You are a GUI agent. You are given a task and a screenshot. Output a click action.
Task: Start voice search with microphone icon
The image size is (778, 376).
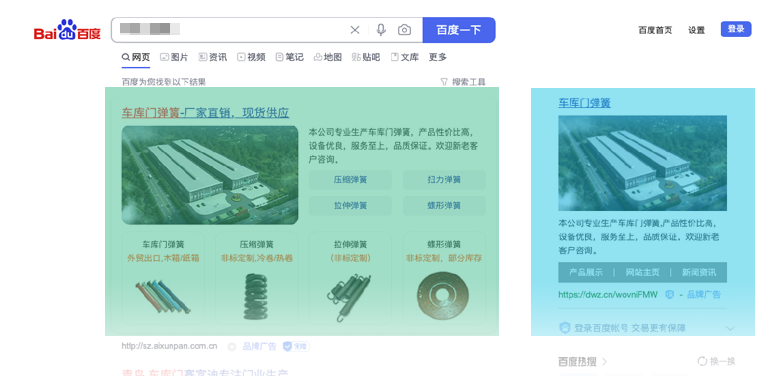pos(381,30)
